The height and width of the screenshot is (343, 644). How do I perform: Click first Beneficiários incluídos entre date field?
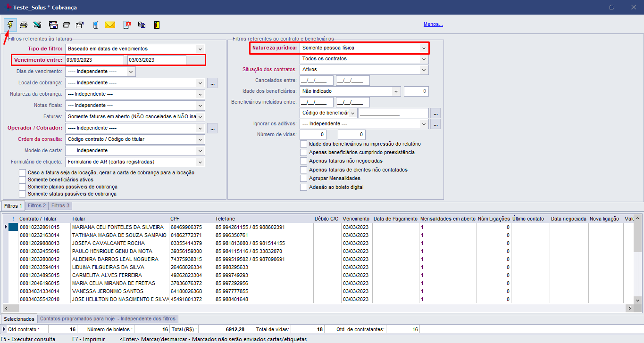317,102
